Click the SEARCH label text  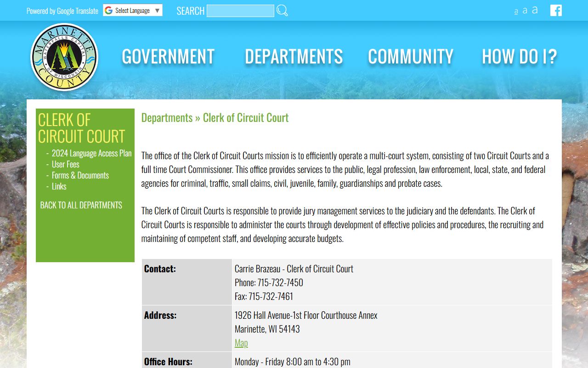click(191, 11)
